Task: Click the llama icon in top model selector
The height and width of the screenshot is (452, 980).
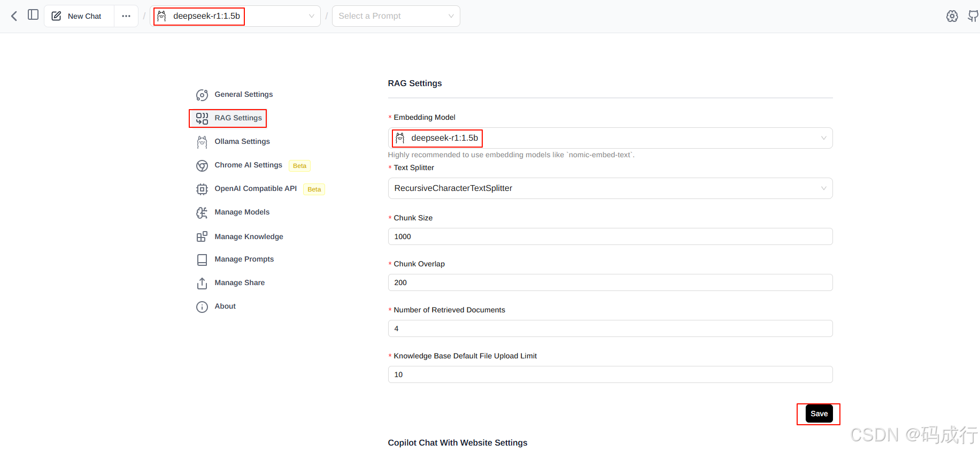Action: pos(162,16)
